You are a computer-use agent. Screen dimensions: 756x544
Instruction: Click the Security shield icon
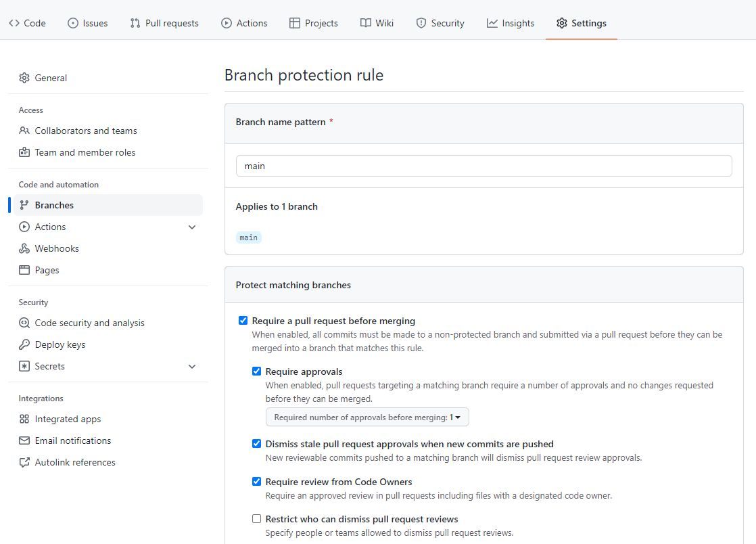click(421, 23)
